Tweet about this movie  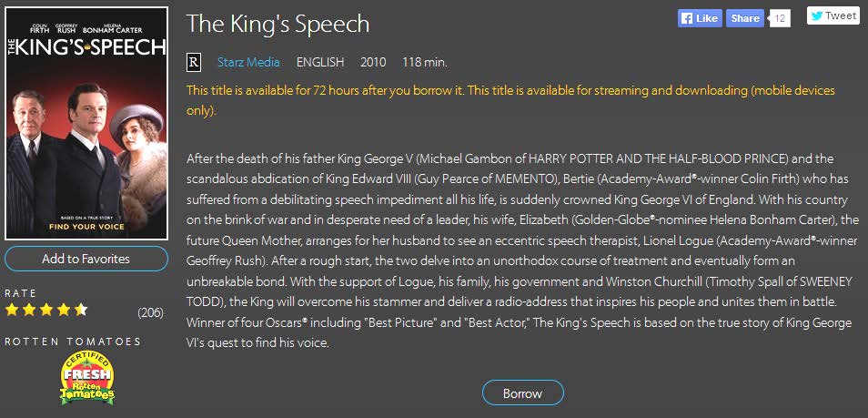(833, 15)
